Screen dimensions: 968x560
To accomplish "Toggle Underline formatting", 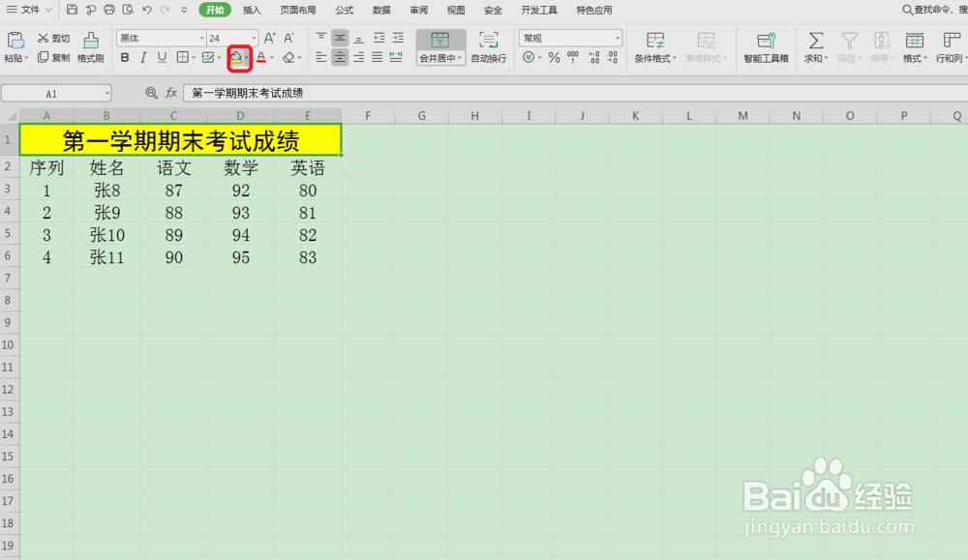I will [x=162, y=57].
